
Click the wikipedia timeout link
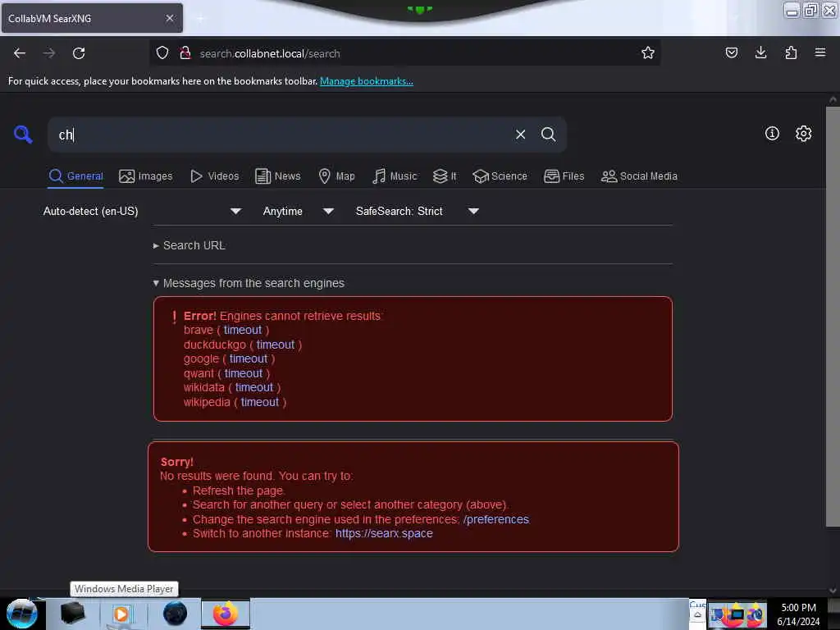pyautogui.click(x=260, y=402)
